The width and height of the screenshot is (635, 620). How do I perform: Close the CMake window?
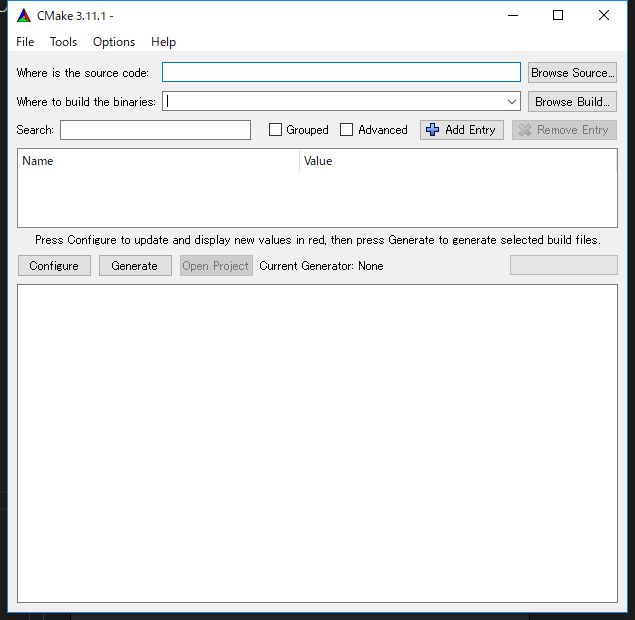[603, 15]
